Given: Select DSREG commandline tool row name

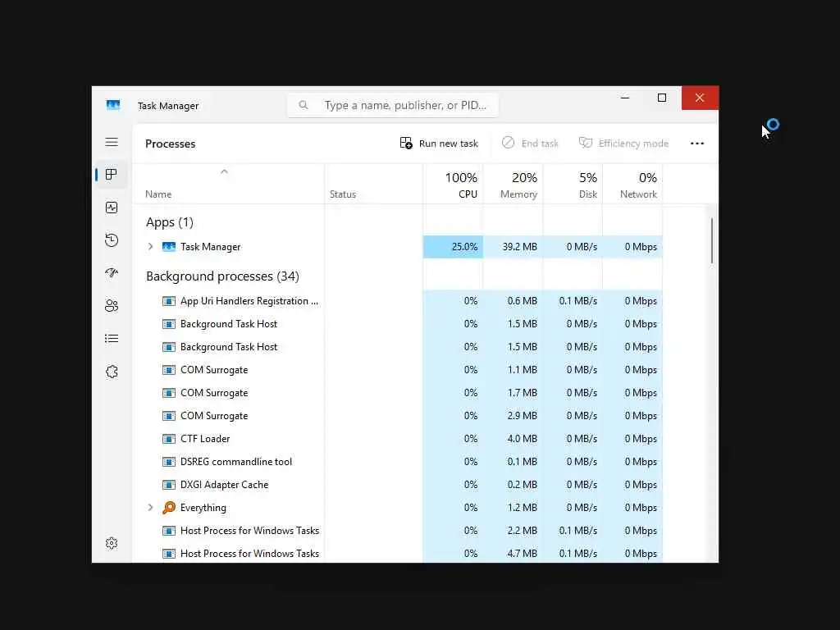Looking at the screenshot, I should pos(236,462).
